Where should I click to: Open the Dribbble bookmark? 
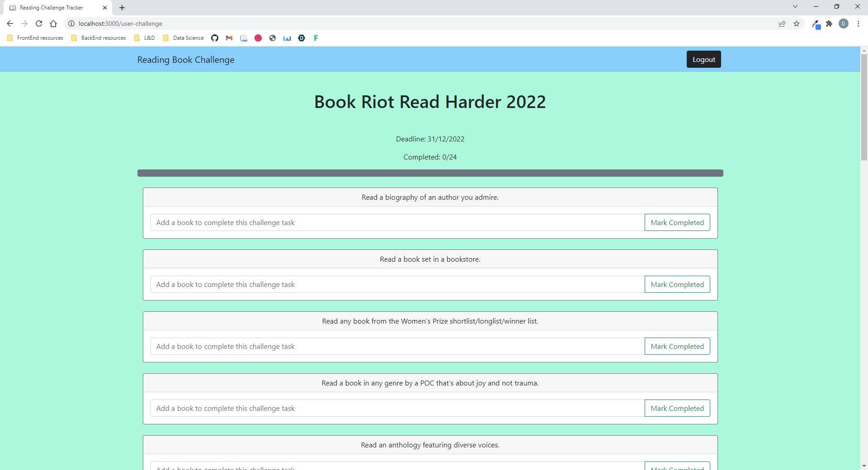pyautogui.click(x=258, y=38)
